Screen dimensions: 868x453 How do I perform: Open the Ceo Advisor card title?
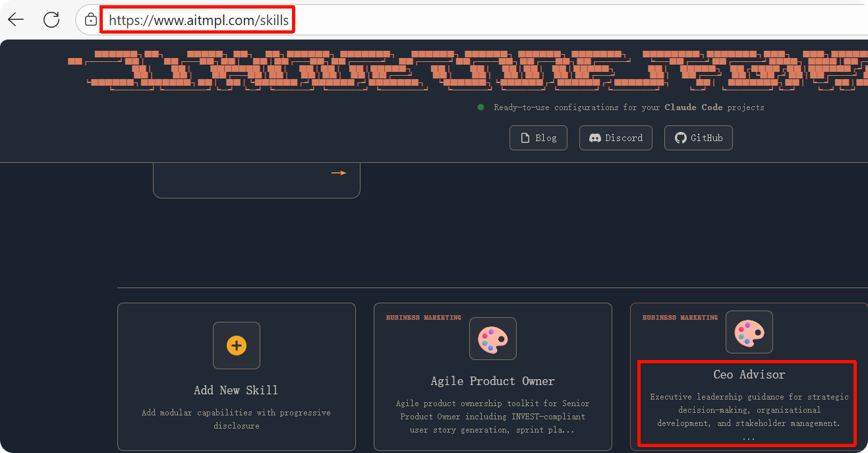pos(749,375)
